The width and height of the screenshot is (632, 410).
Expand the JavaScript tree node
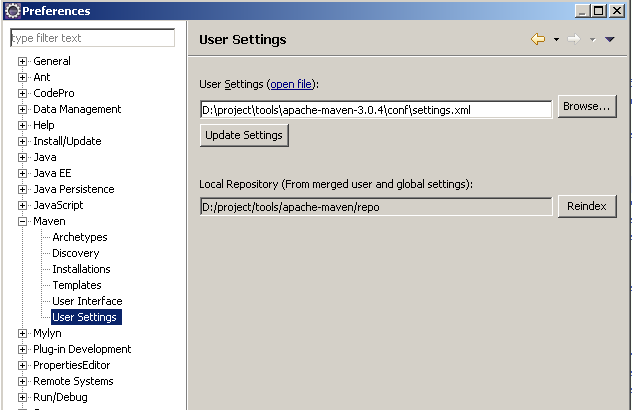tap(23, 205)
